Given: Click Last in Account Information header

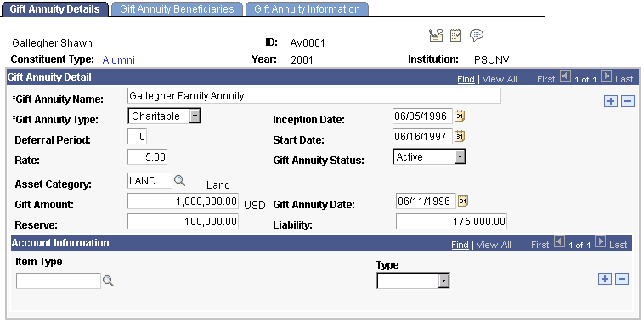Looking at the screenshot, I should (x=619, y=245).
